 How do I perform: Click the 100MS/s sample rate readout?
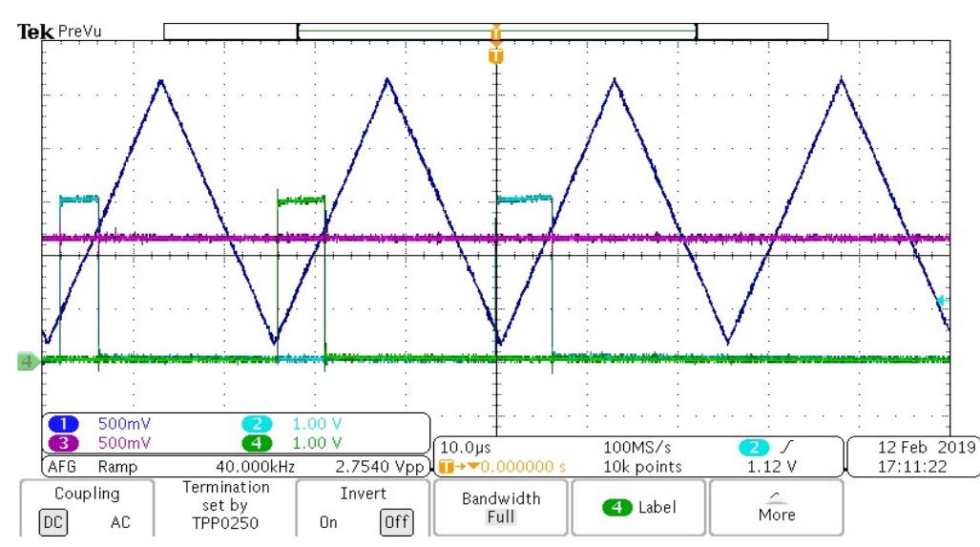637,448
